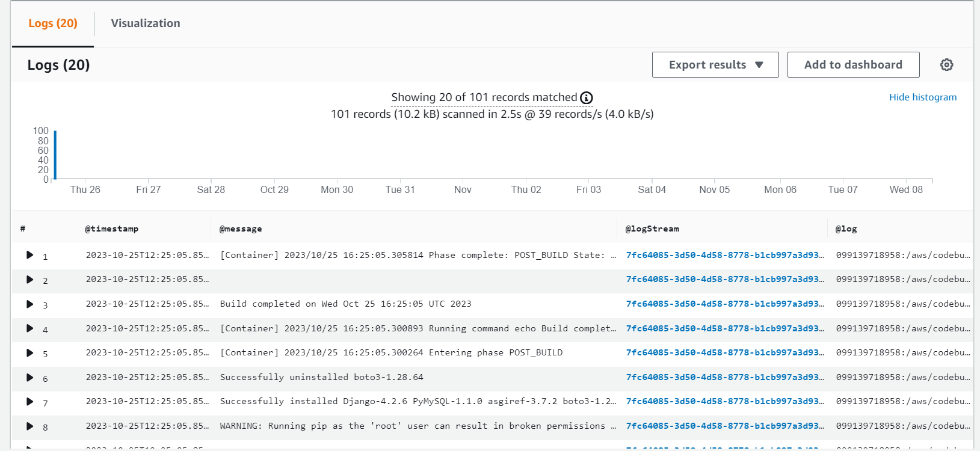Switch to the Visualization tab
Screen dimensions: 980x451
click(146, 23)
